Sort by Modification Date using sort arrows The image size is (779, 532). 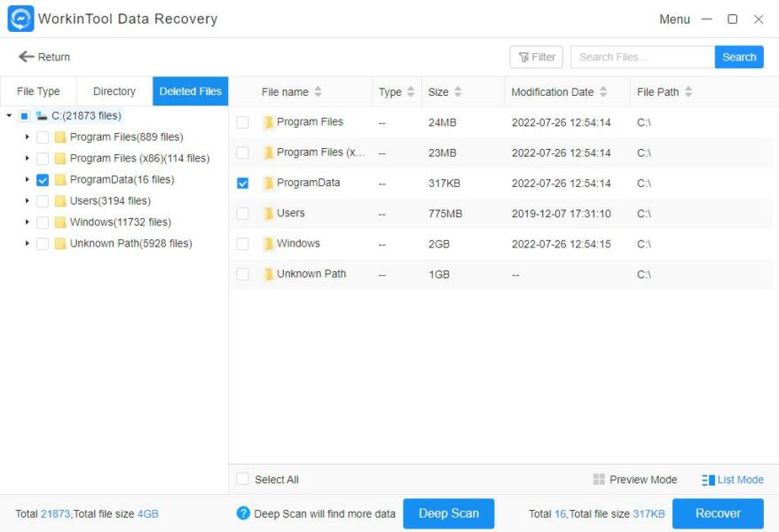pyautogui.click(x=603, y=92)
